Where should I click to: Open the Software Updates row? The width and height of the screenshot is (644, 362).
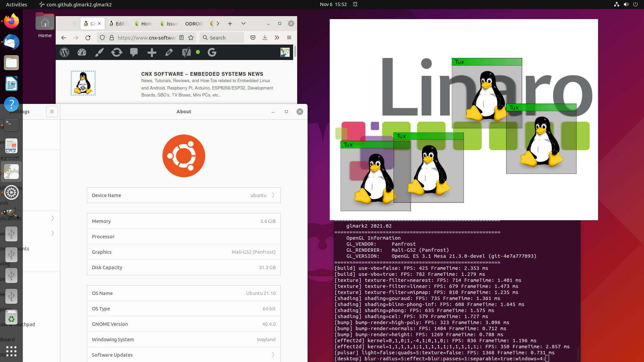tap(184, 355)
